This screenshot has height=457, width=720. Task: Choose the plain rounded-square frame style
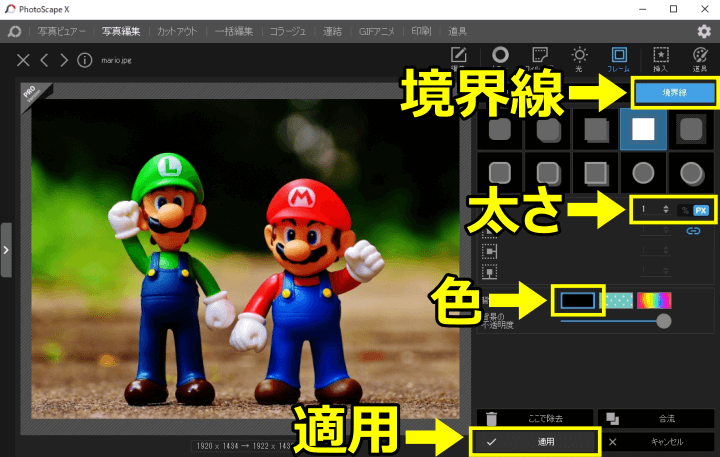pos(500,129)
